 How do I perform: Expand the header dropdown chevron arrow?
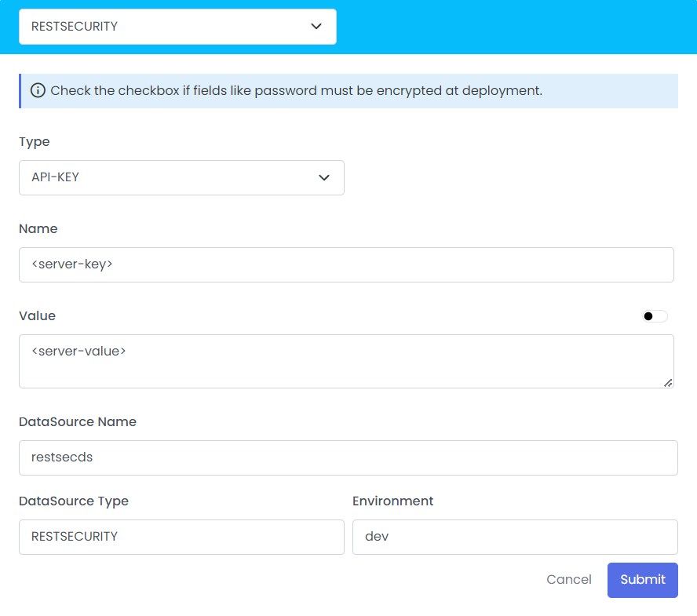tap(316, 26)
